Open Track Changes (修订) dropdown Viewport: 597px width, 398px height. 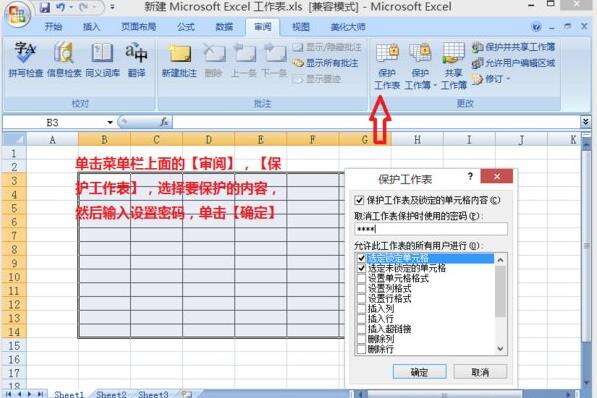[491, 79]
